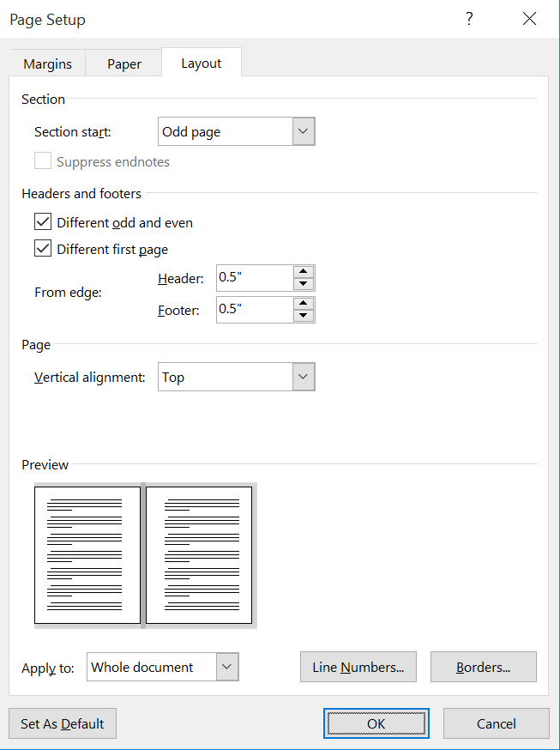Toggle the Suppress endnotes checkbox

click(x=43, y=161)
